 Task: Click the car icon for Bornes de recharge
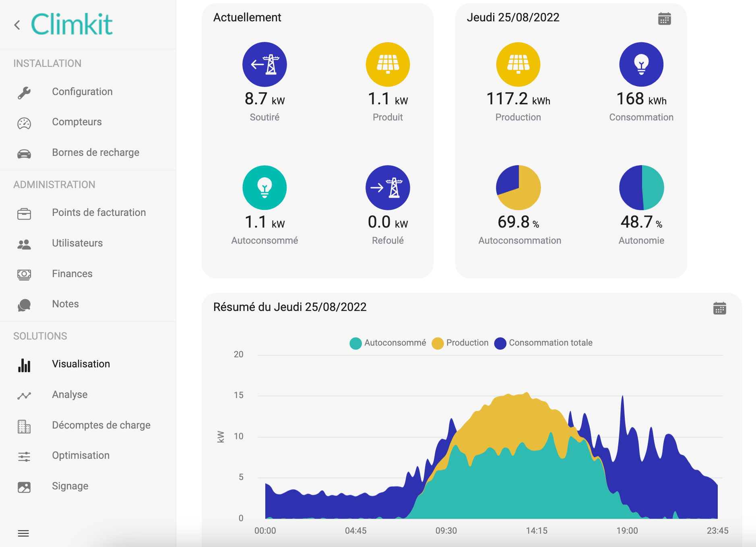pos(24,153)
